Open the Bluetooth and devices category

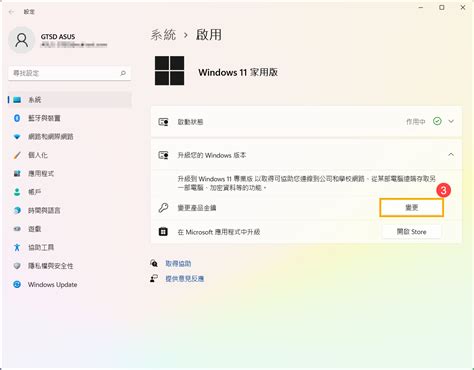[x=69, y=118]
